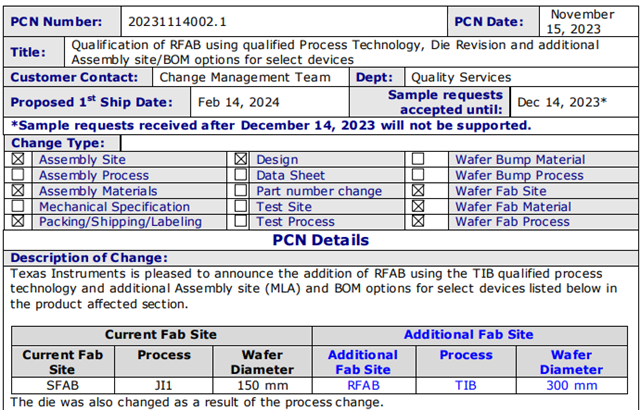Click the PCN number 20231114002.1 field
Screen dimensions: 640x410
tap(284, 21)
